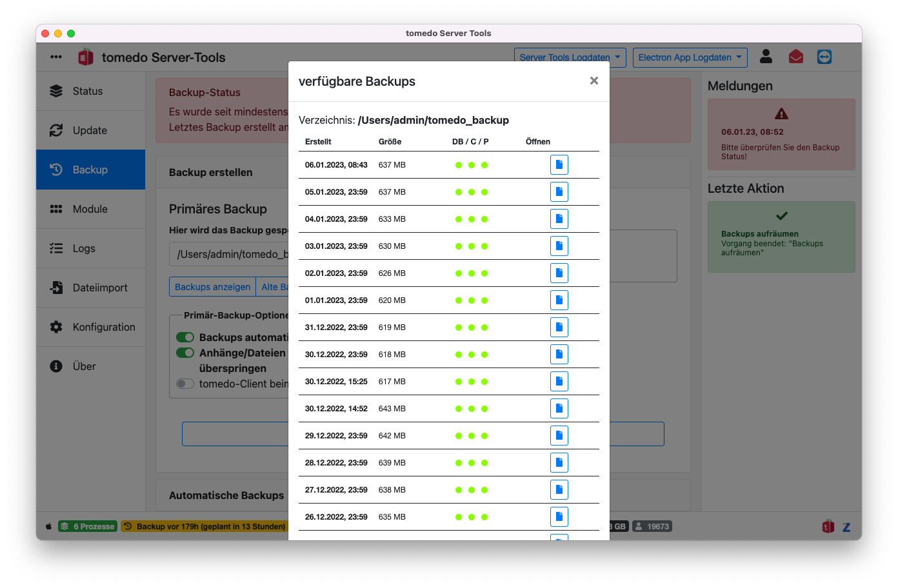Open Logs in sidebar
The image size is (898, 588).
(x=90, y=248)
